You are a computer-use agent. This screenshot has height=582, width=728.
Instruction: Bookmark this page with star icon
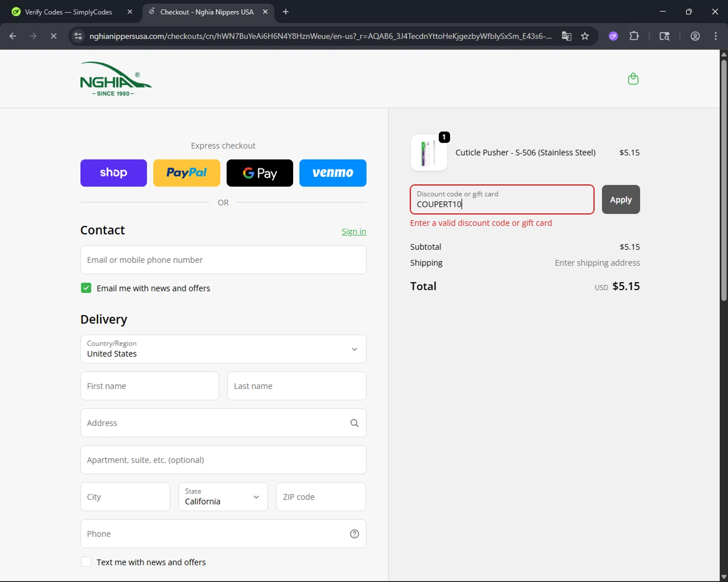coord(585,36)
